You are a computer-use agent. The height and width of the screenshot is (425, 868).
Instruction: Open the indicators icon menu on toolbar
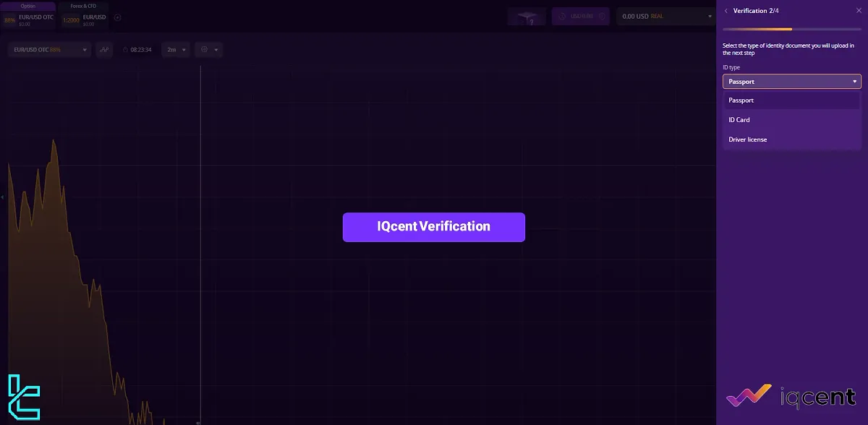pos(205,49)
